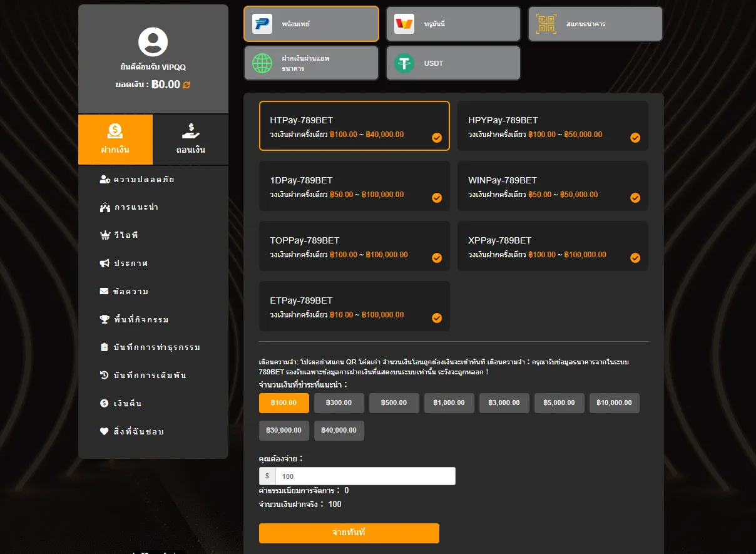The height and width of the screenshot is (554, 756).
Task: Switch to the withdraw money tab
Action: 191,140
